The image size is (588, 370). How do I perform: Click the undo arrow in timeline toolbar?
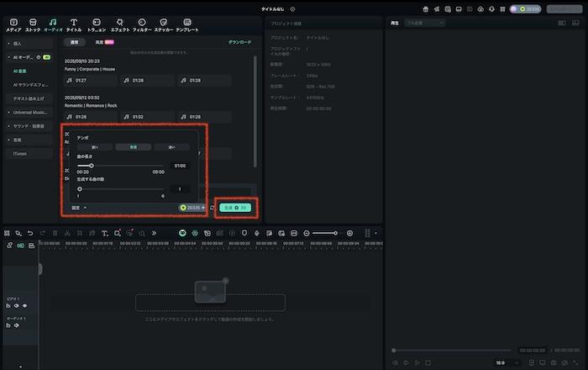[x=30, y=233]
